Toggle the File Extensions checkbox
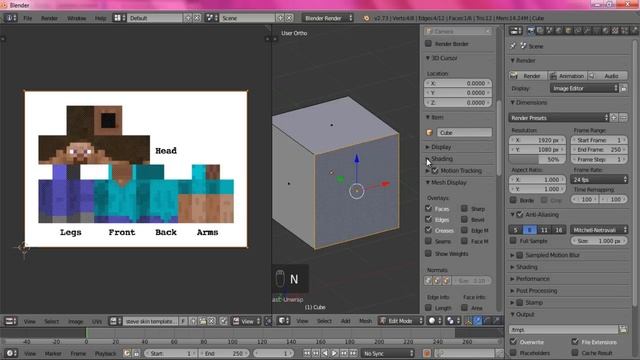This screenshot has height=360, width=640. (575, 341)
